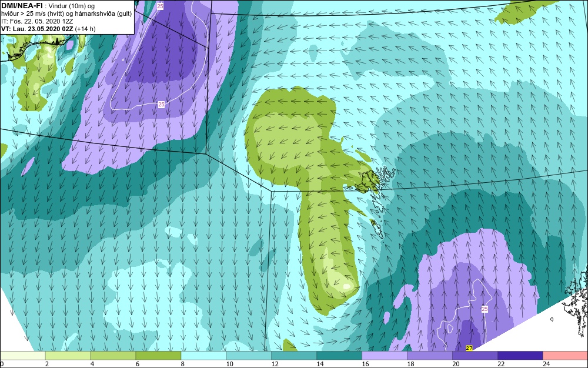Click the legend value 22
Viewport: 588px width, 368px height.
point(501,364)
